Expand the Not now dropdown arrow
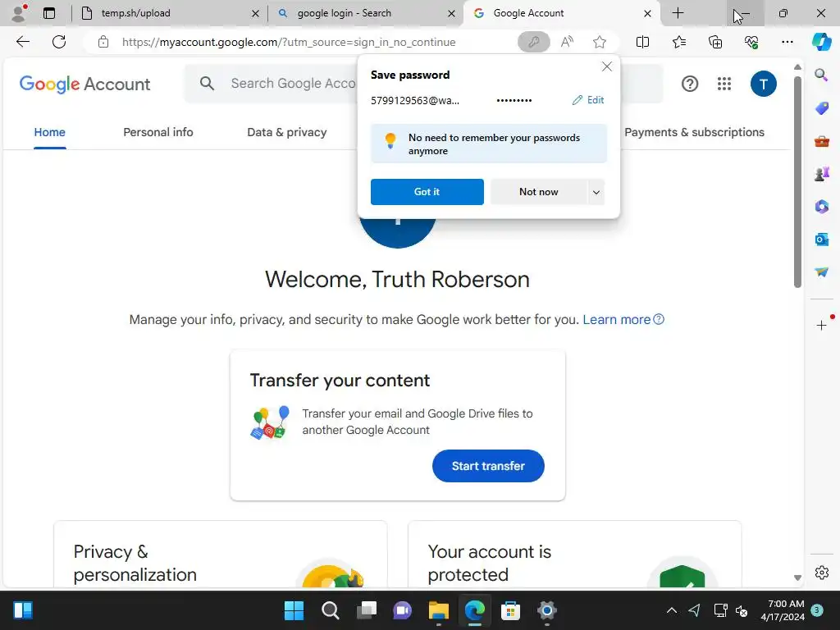840x630 pixels. point(596,192)
